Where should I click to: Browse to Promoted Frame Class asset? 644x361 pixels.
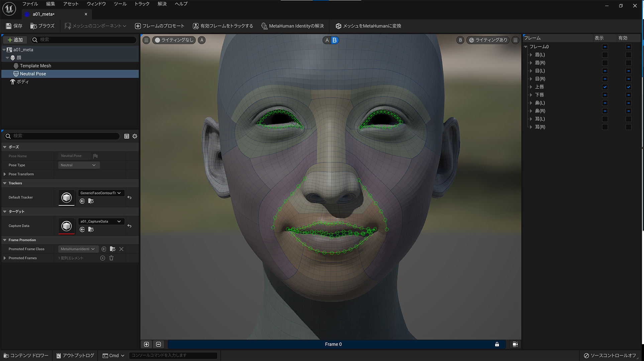(113, 249)
